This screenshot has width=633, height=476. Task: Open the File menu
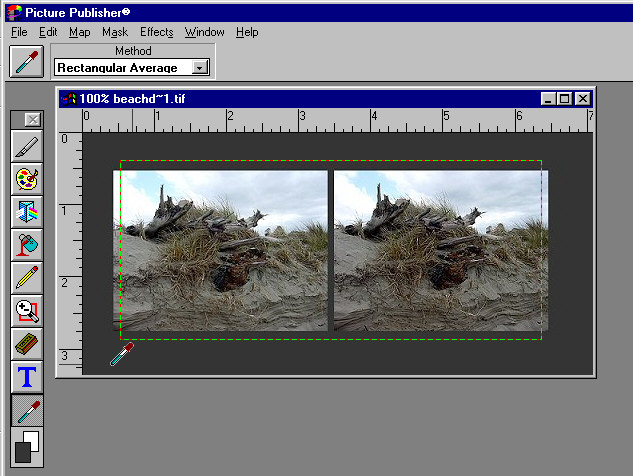(x=19, y=32)
